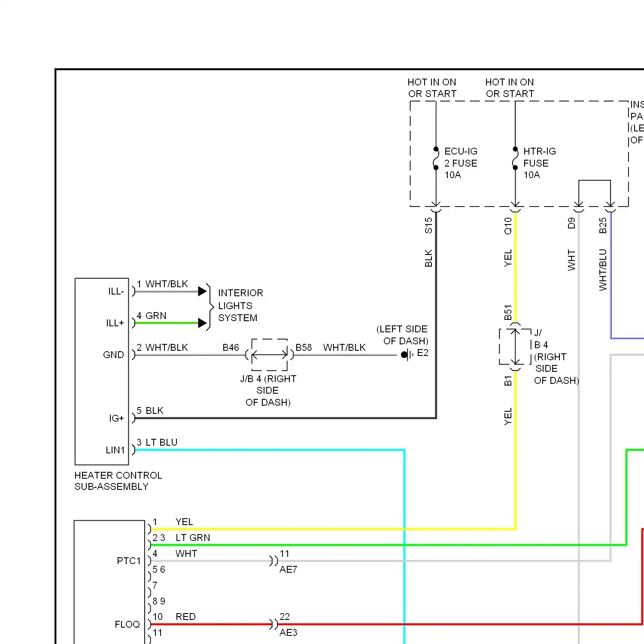Click the 10A rating under HTR-IG fuse
The width and height of the screenshot is (644, 644).
coord(532,175)
